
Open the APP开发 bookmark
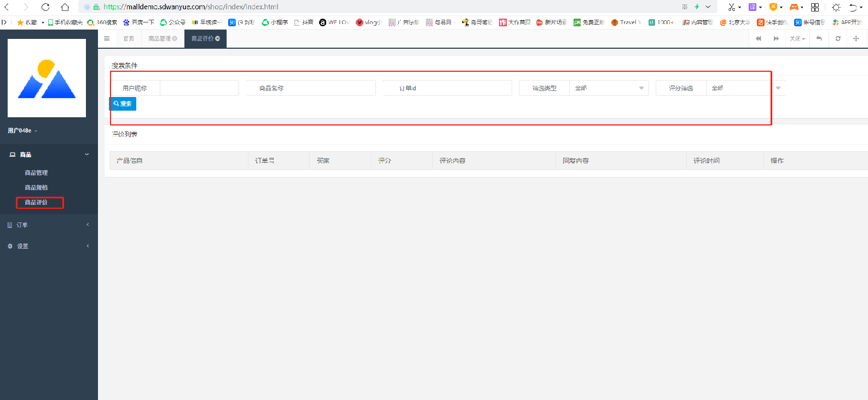click(847, 22)
